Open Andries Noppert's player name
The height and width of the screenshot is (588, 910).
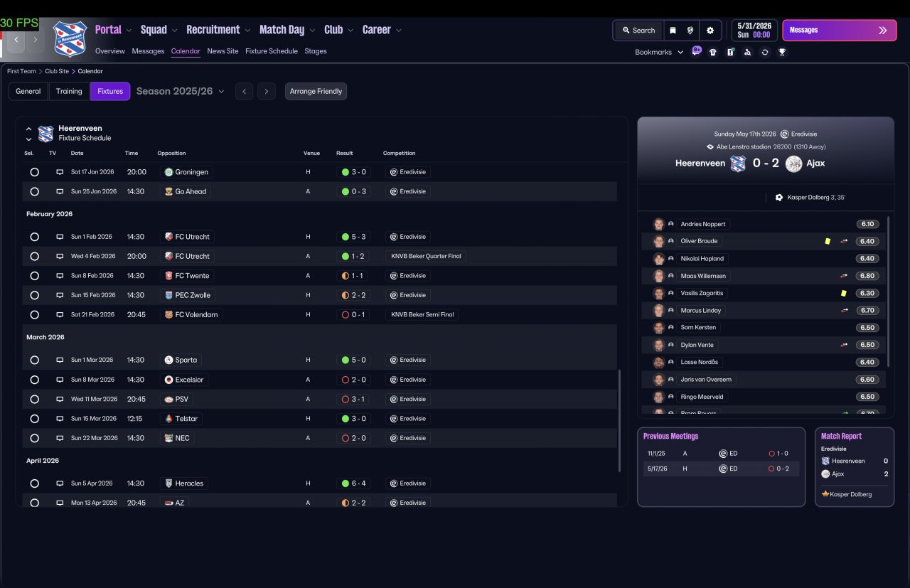point(702,224)
